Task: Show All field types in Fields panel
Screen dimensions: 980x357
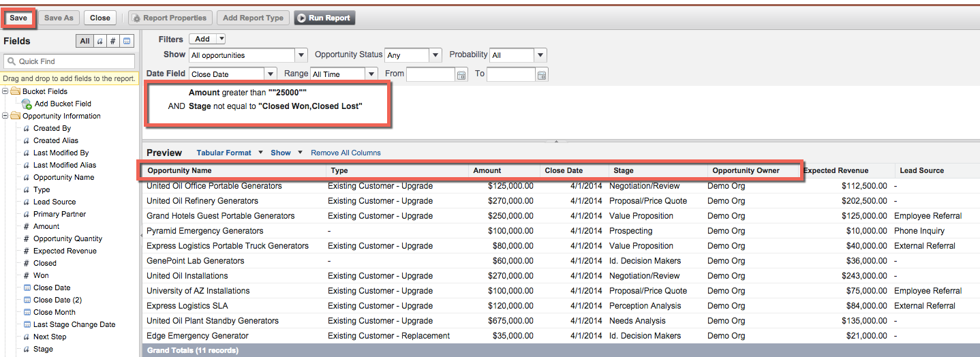Action: tap(85, 42)
